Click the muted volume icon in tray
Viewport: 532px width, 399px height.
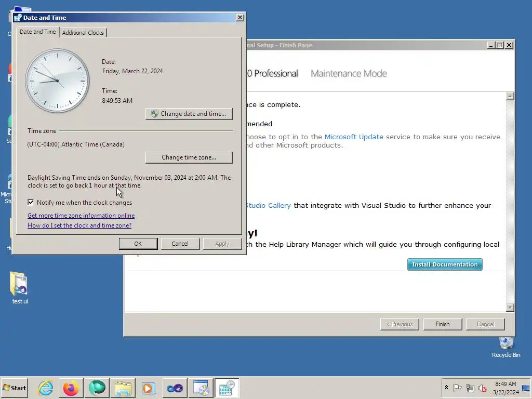pos(482,388)
